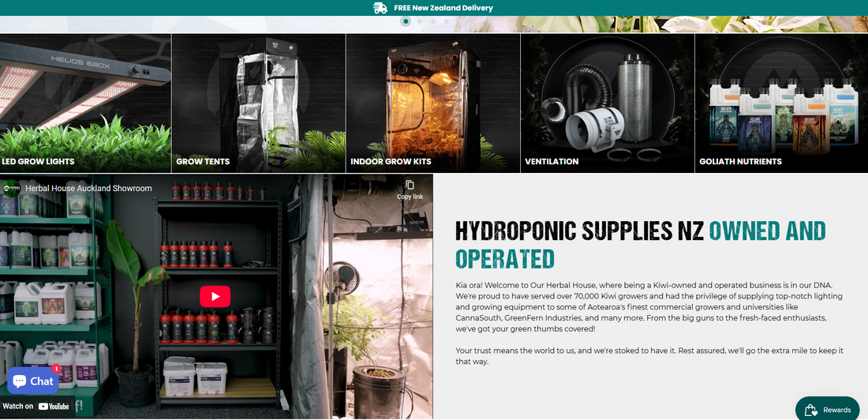Open the Rewards button
The image size is (868, 420).
(x=828, y=410)
